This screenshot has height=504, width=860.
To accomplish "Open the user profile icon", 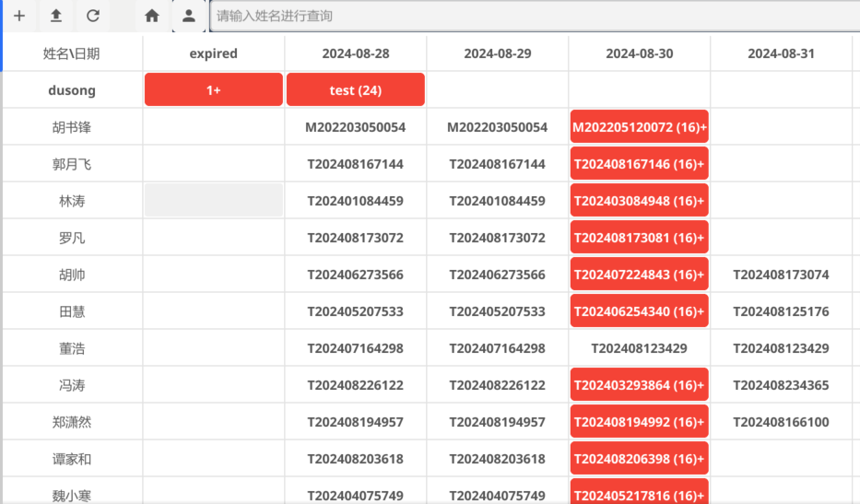I will [x=189, y=16].
